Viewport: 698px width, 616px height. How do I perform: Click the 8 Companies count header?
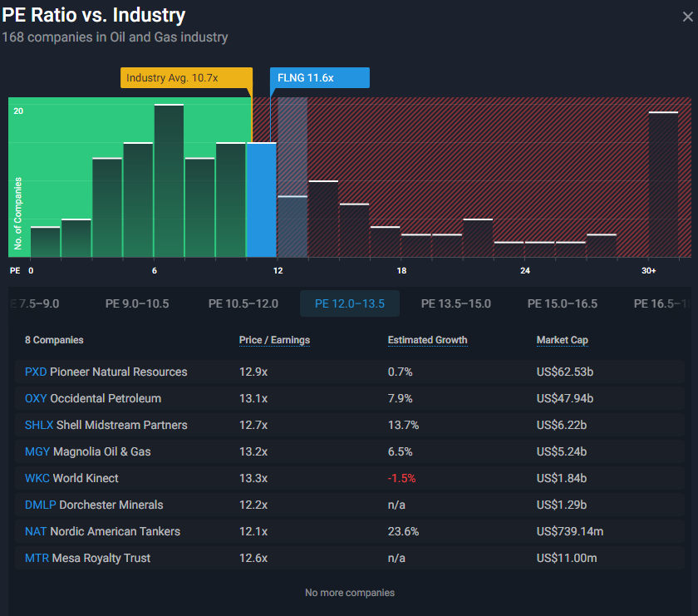54,340
